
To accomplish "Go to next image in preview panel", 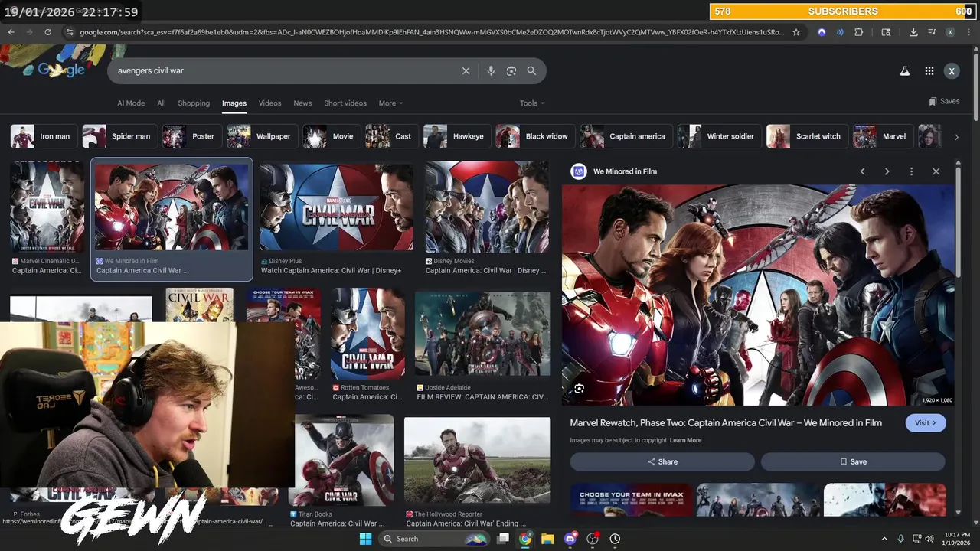I will [x=887, y=171].
